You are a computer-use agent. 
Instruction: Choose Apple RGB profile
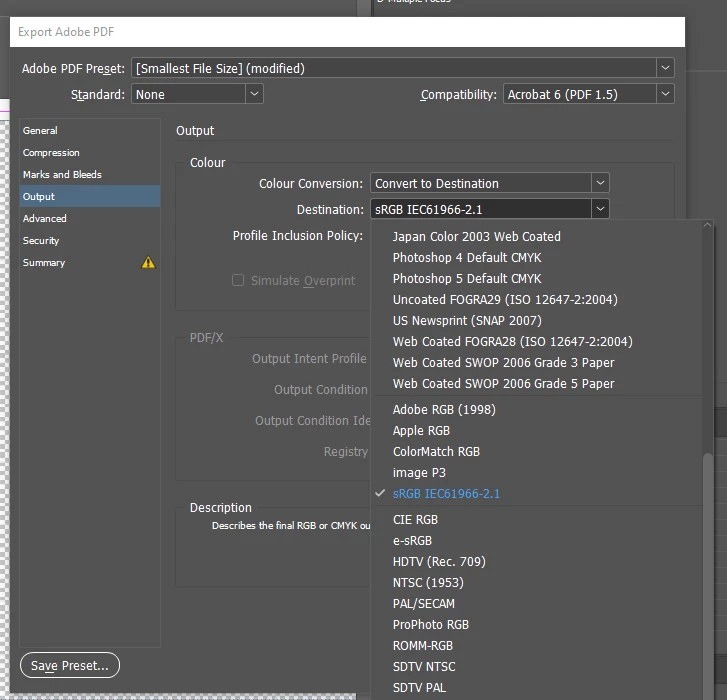coord(536,430)
